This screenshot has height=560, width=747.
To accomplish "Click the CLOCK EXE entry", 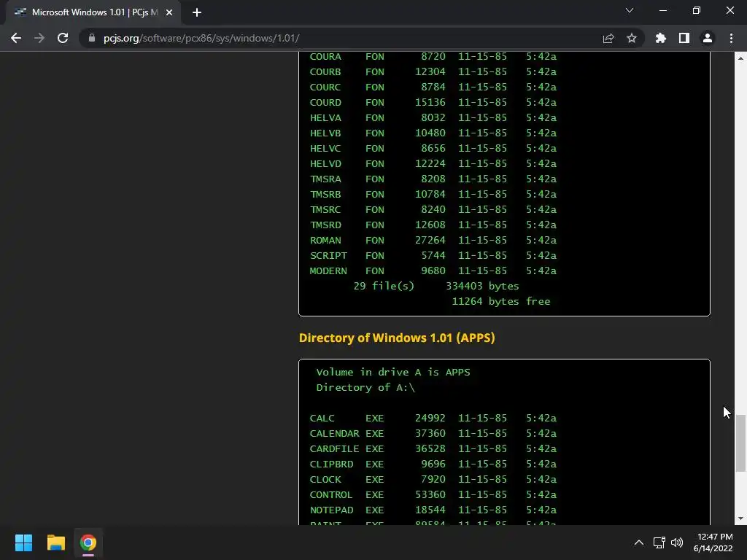I will click(x=433, y=479).
